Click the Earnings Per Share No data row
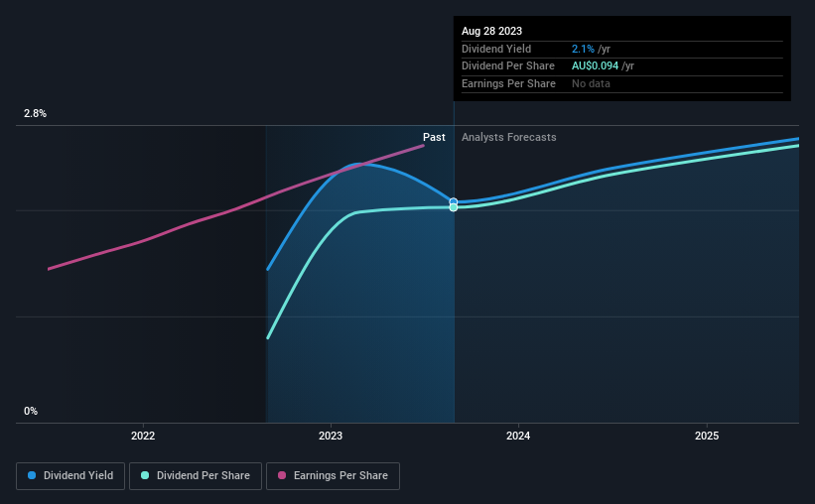Screen dimensions: 815x504 (622, 83)
